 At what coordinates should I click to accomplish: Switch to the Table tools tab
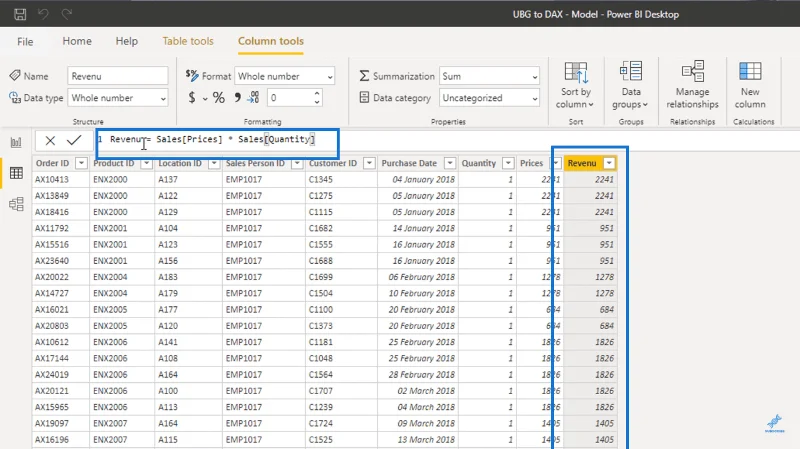tap(188, 41)
